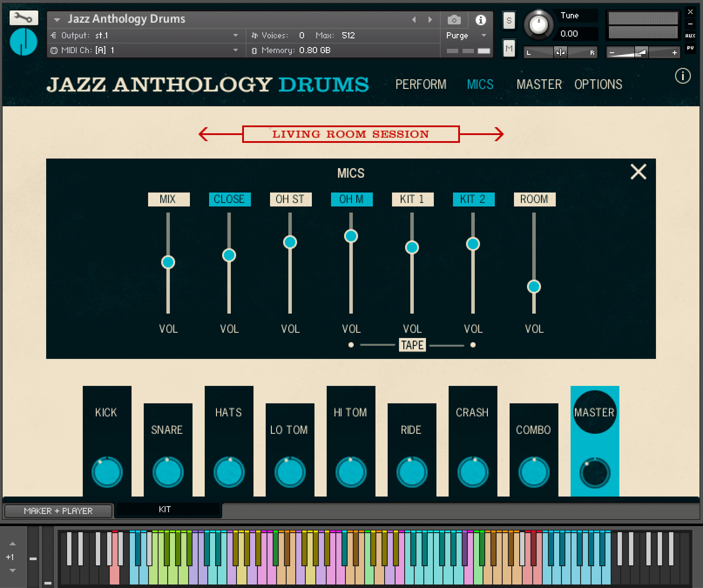The image size is (703, 588).
Task: Toggle the PV button
Action: tap(690, 48)
